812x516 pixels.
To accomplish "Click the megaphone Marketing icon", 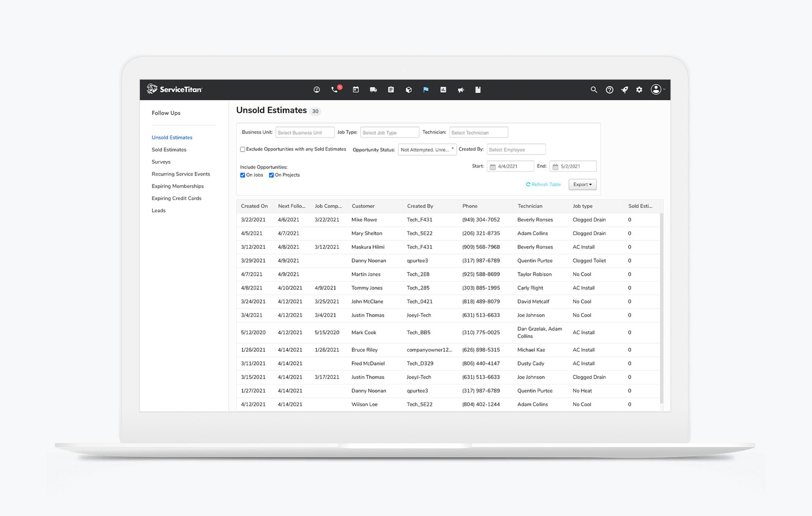I will 461,89.
